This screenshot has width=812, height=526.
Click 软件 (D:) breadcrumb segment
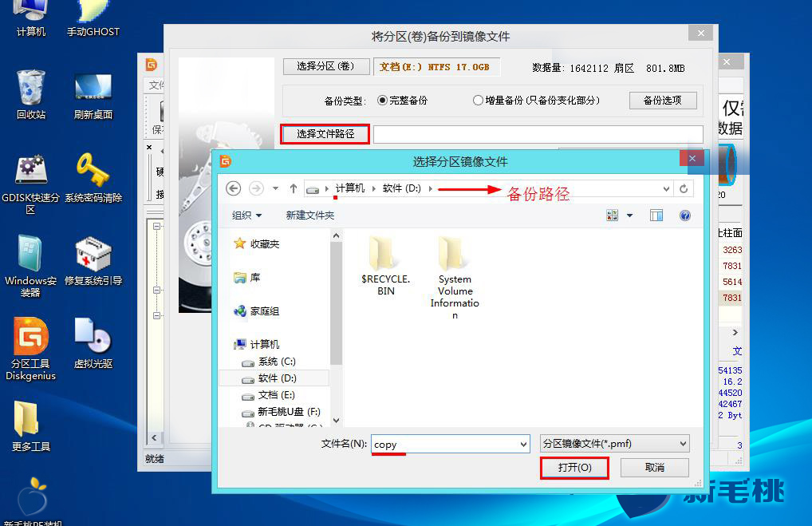(402, 188)
